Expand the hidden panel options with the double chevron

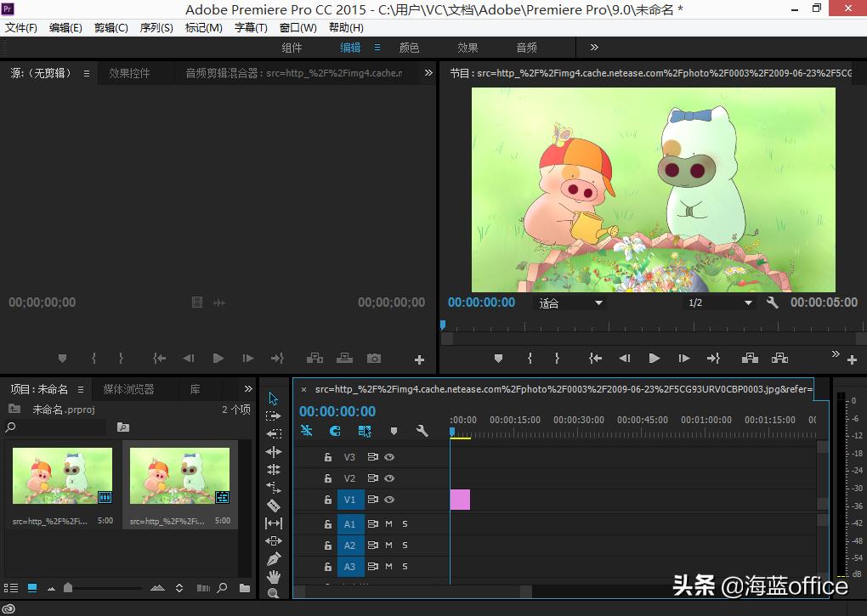(836, 354)
